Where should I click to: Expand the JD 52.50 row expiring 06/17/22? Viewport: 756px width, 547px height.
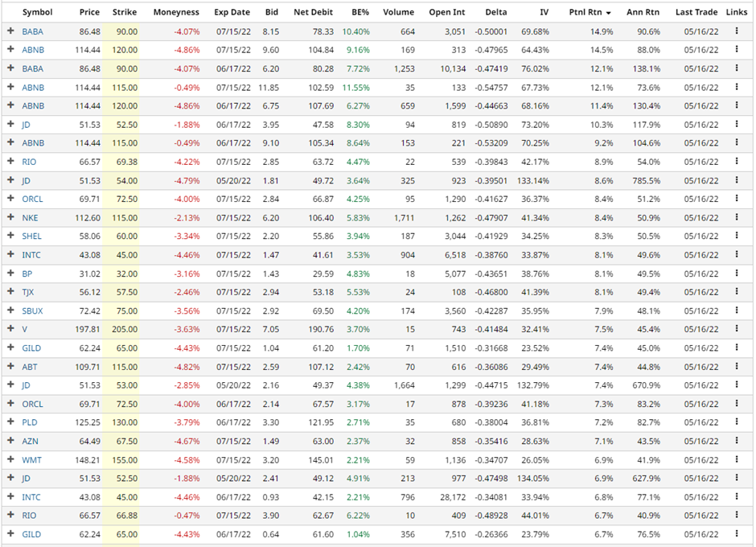[10, 124]
